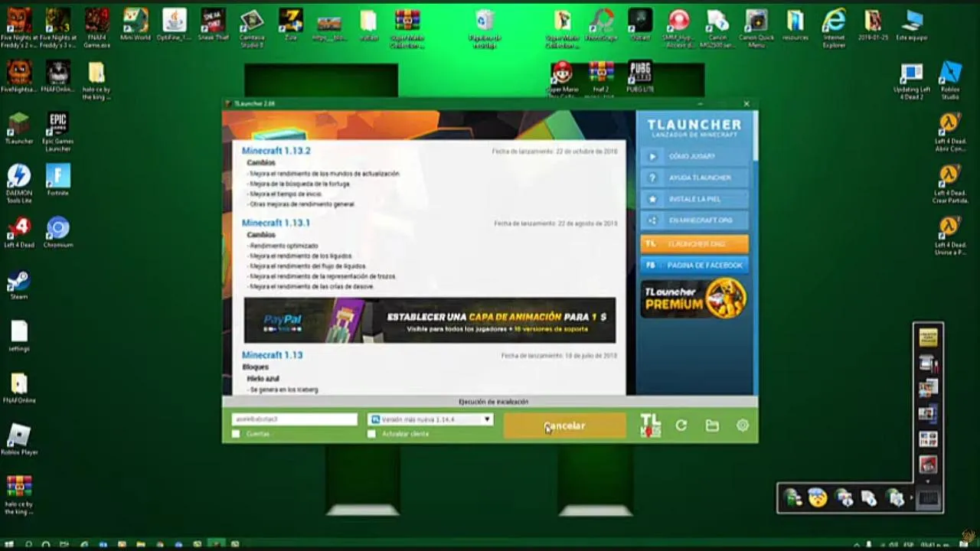Open Chromium desktop icon

click(57, 228)
